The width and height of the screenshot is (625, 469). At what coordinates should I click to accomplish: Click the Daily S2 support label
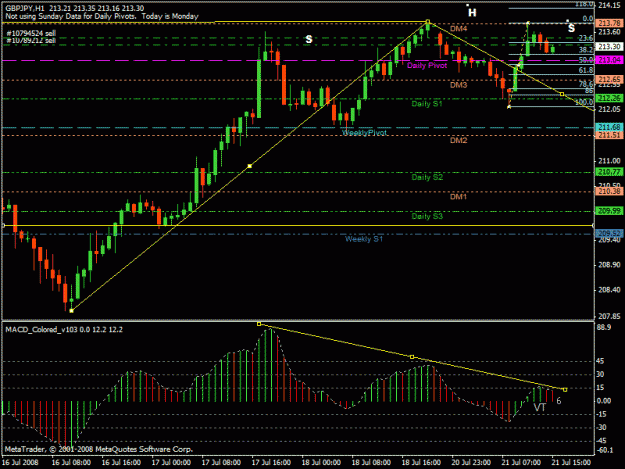point(427,177)
